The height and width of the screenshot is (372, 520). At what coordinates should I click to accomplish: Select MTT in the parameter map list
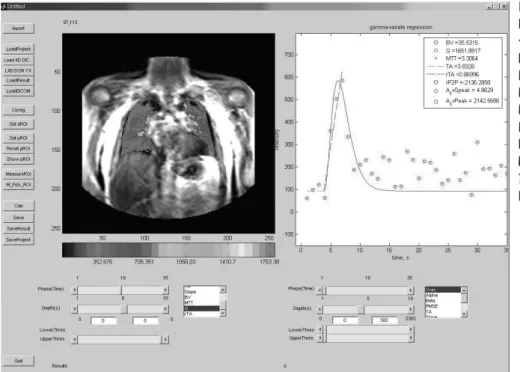coord(201,303)
